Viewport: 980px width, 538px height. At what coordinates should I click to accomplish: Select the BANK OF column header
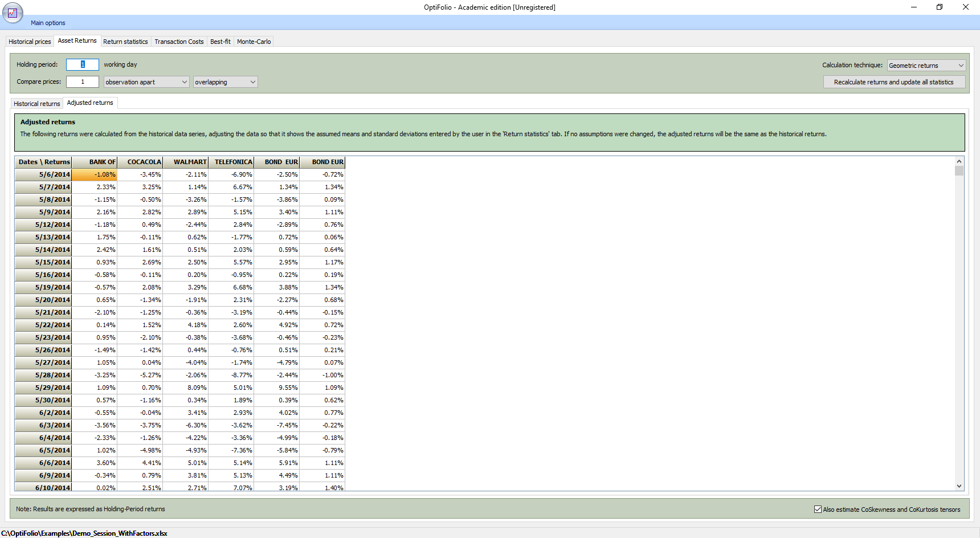click(95, 162)
